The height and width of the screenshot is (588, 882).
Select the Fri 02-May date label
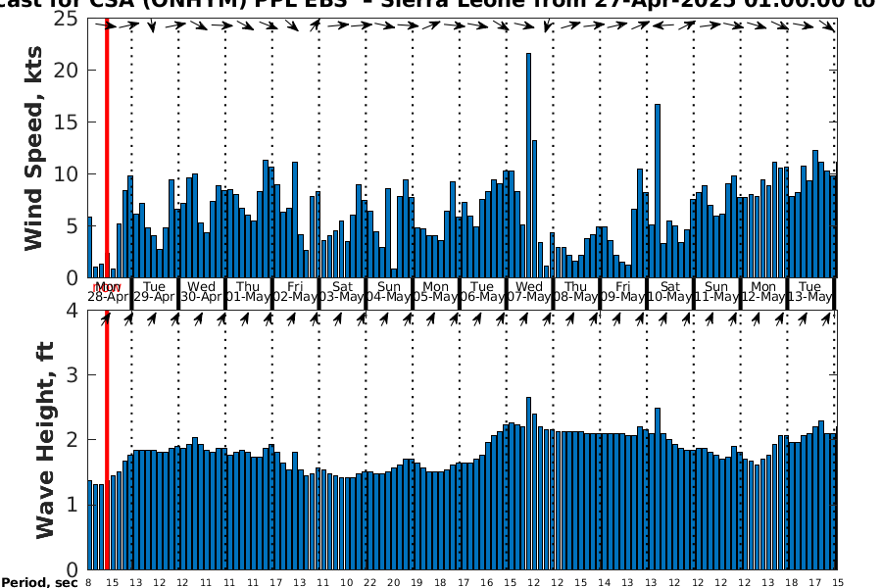[295, 292]
